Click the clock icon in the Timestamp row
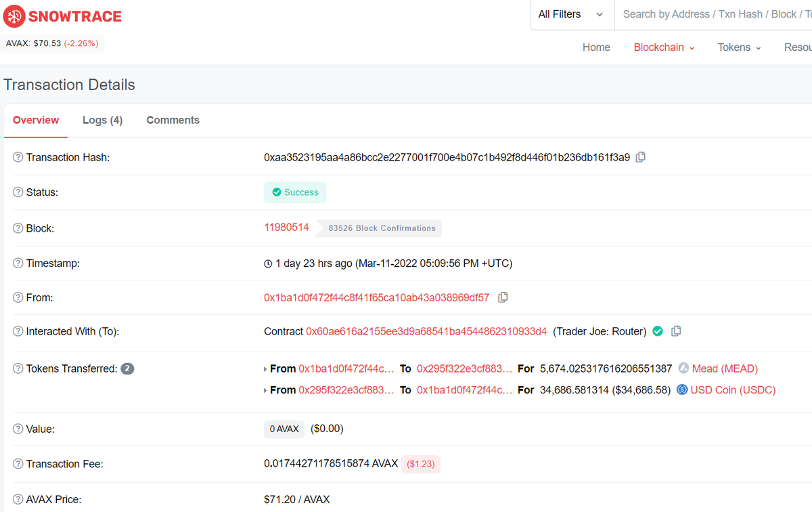812x512 pixels. pyautogui.click(x=268, y=263)
